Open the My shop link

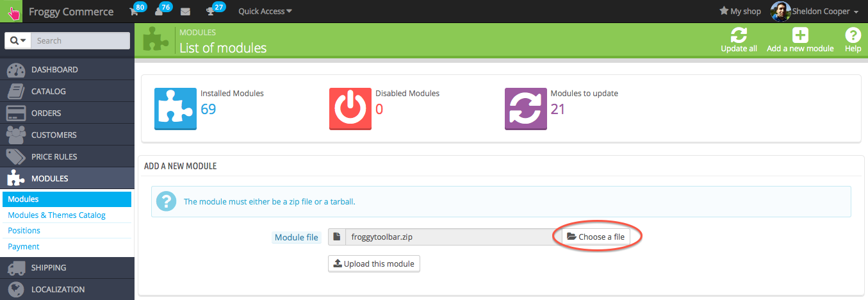(x=740, y=12)
